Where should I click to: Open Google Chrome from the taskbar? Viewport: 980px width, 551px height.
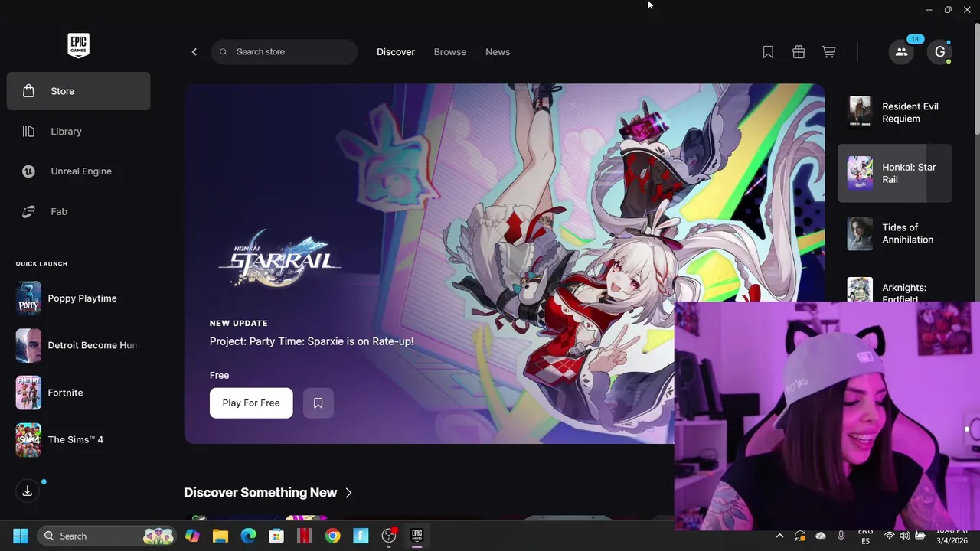(x=332, y=536)
